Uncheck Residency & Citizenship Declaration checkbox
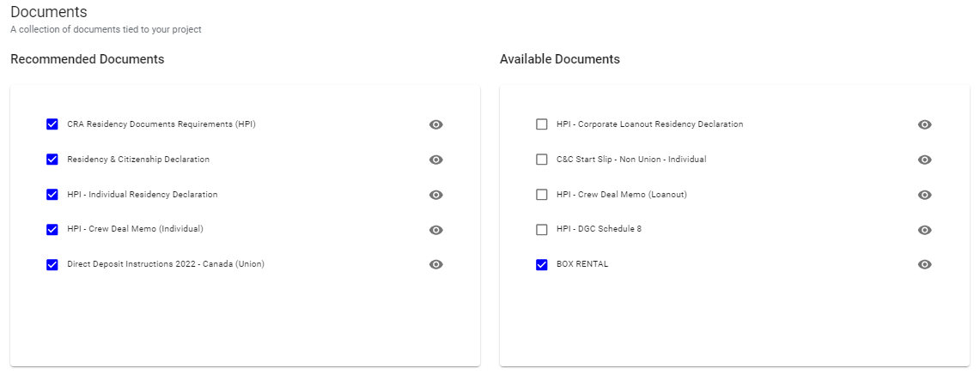Image resolution: width=980 pixels, height=374 pixels. click(52, 160)
